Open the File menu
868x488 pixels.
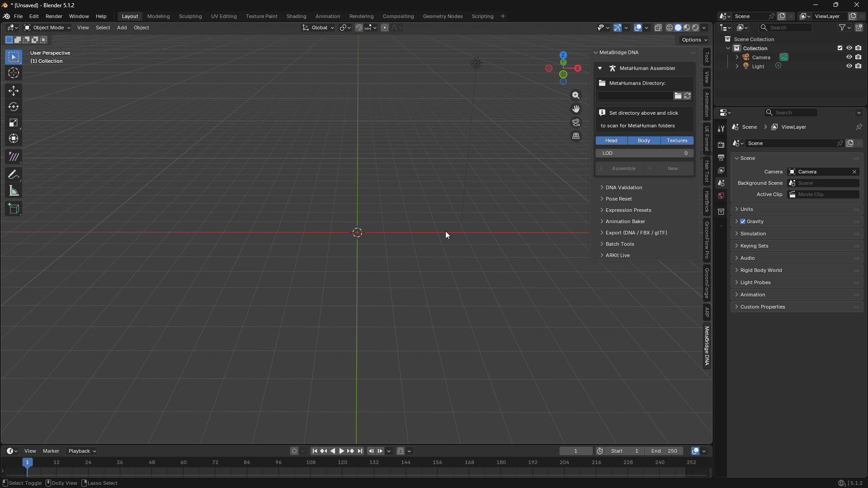pos(18,16)
